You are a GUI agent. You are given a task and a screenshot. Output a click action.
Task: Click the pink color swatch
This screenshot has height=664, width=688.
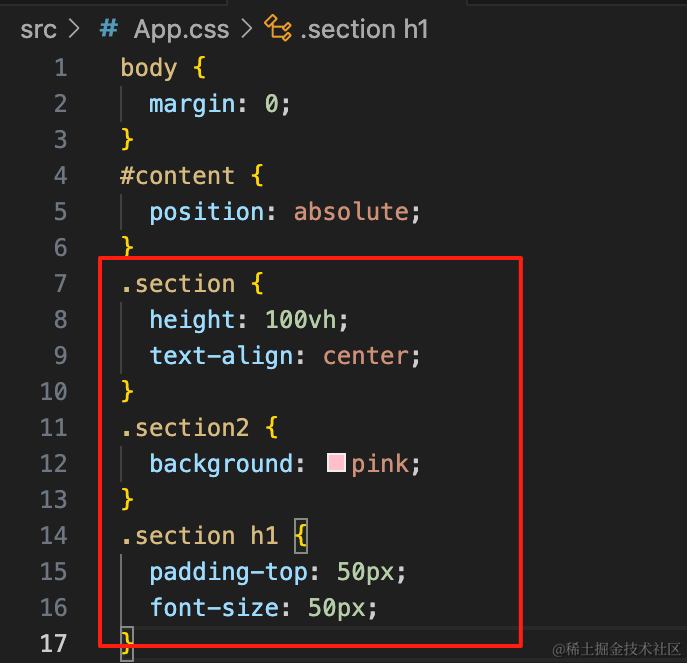pos(336,463)
